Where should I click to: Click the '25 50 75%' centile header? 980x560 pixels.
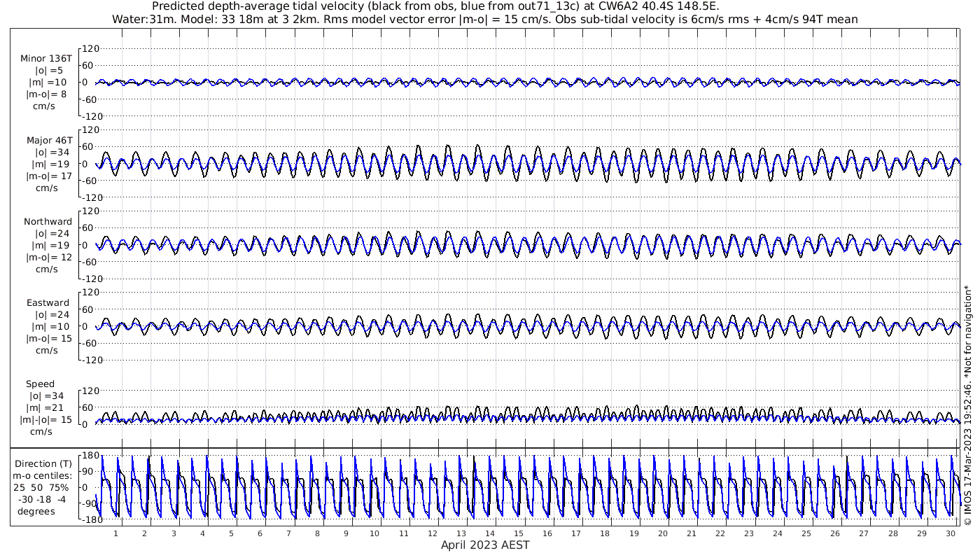pos(42,487)
